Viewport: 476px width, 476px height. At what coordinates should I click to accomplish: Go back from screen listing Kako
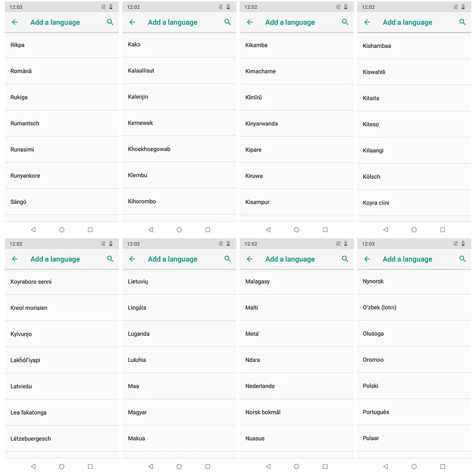tap(132, 22)
